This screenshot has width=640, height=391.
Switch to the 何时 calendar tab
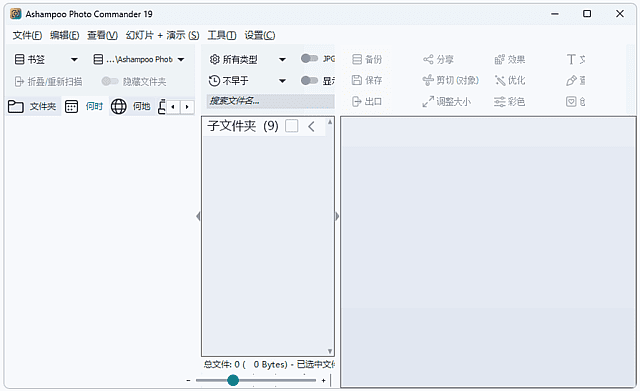coord(84,107)
